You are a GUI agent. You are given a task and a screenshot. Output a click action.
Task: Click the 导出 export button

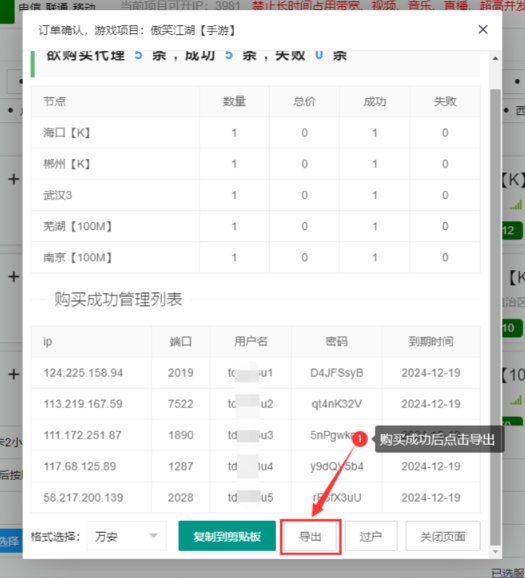310,536
